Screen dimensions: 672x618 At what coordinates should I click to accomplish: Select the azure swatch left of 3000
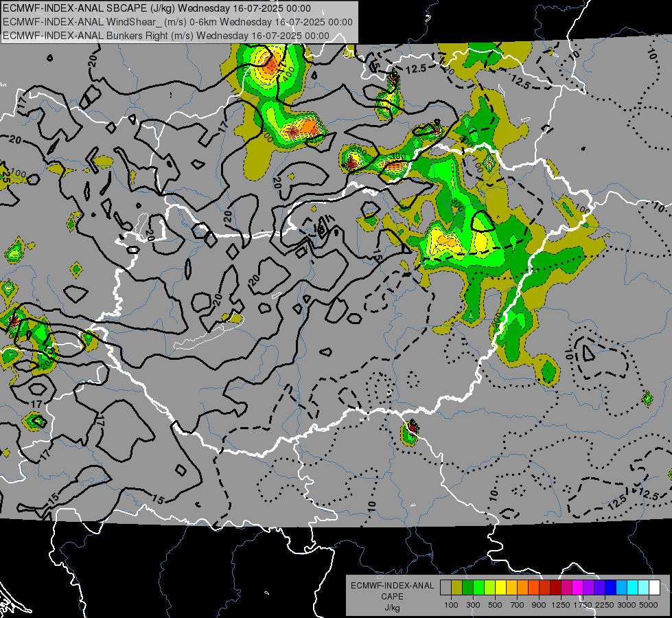[x=621, y=588]
